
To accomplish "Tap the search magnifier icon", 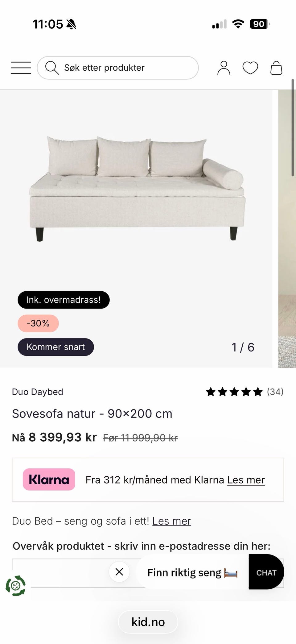I will coord(52,68).
